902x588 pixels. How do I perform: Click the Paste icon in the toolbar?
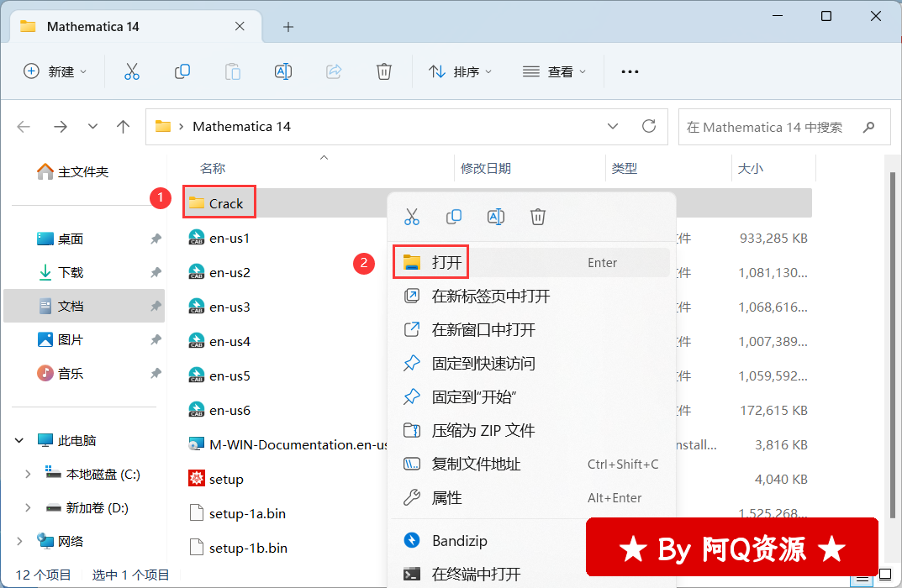click(x=233, y=72)
